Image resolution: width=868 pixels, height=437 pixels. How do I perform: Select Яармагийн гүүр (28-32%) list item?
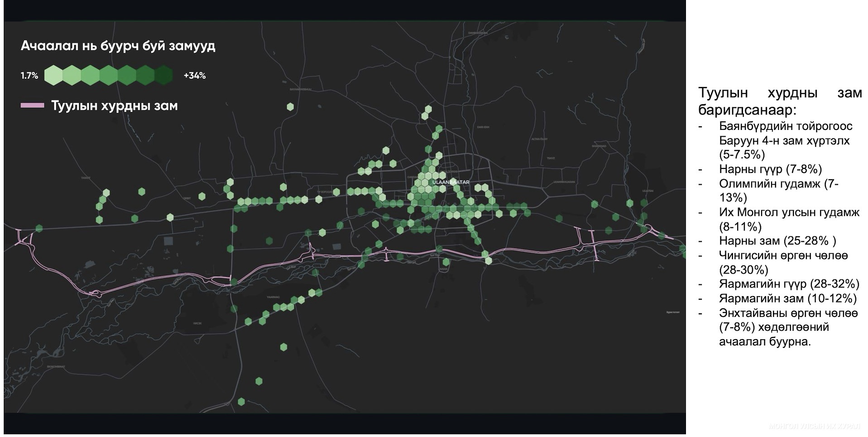click(788, 284)
